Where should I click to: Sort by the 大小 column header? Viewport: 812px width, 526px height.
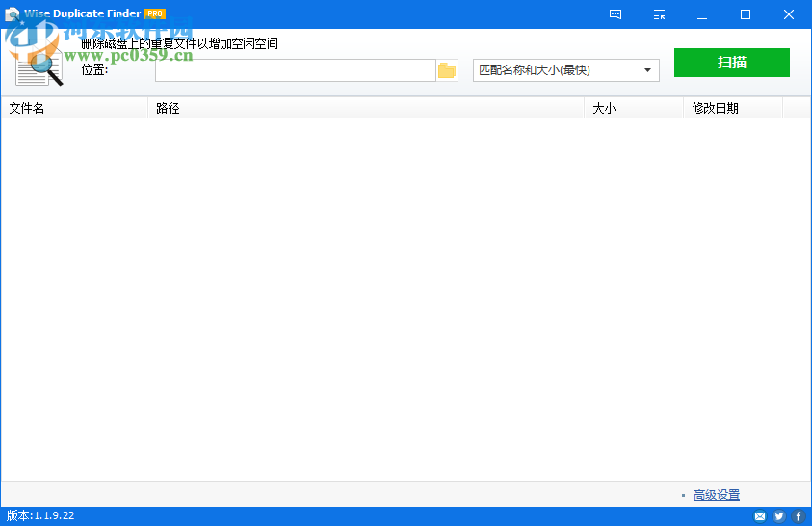click(x=634, y=108)
